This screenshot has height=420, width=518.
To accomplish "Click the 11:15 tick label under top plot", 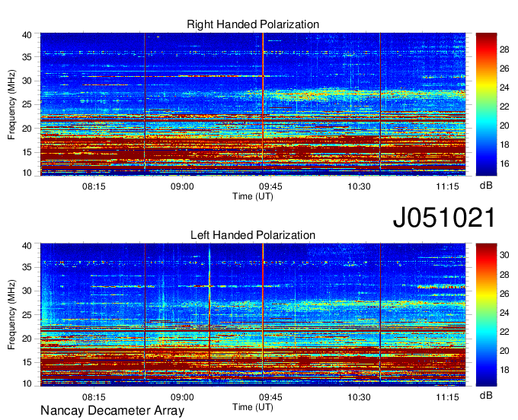I will click(x=447, y=186).
